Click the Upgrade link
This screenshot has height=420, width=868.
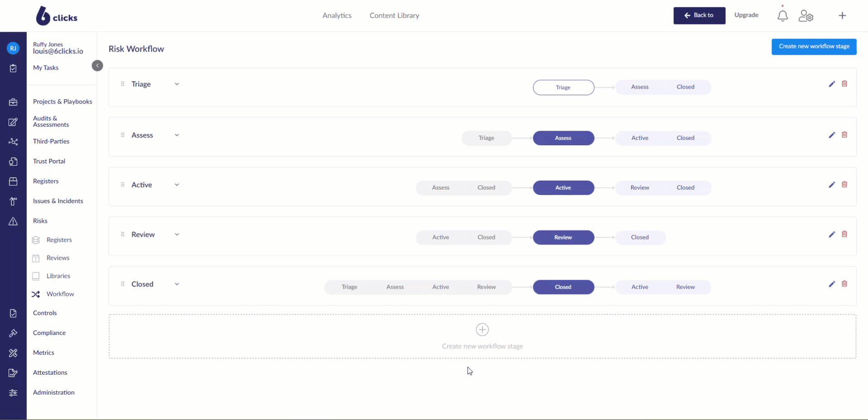pyautogui.click(x=747, y=15)
